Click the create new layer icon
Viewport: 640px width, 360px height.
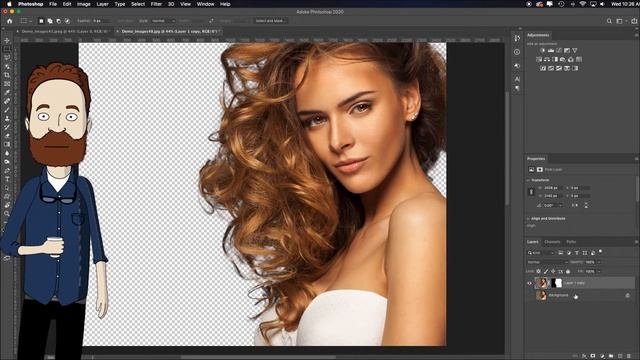620,356
